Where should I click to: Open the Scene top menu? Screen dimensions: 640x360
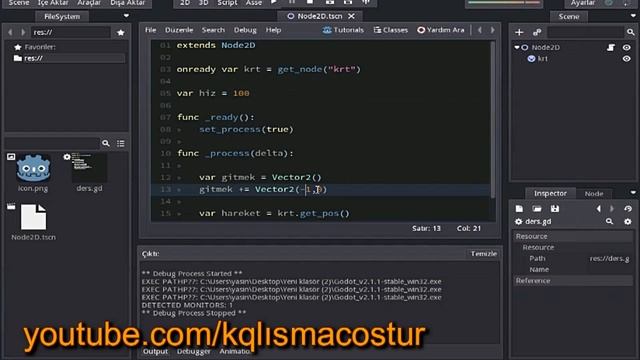[x=19, y=3]
